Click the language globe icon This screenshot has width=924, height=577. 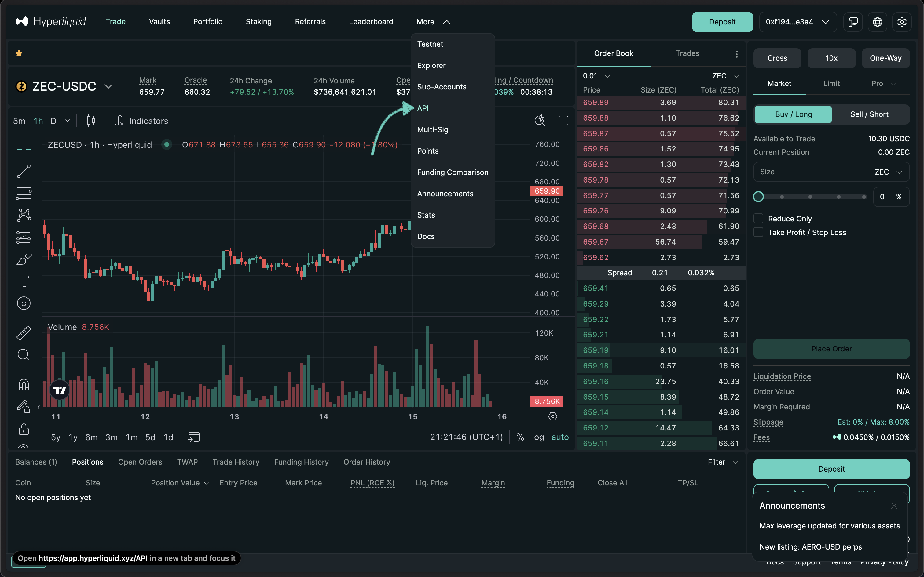878,22
